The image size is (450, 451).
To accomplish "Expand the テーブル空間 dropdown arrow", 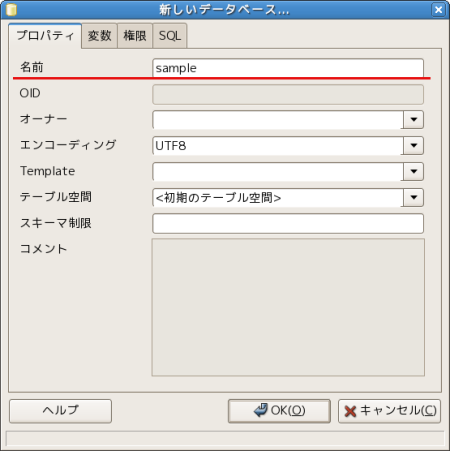I will [x=414, y=197].
